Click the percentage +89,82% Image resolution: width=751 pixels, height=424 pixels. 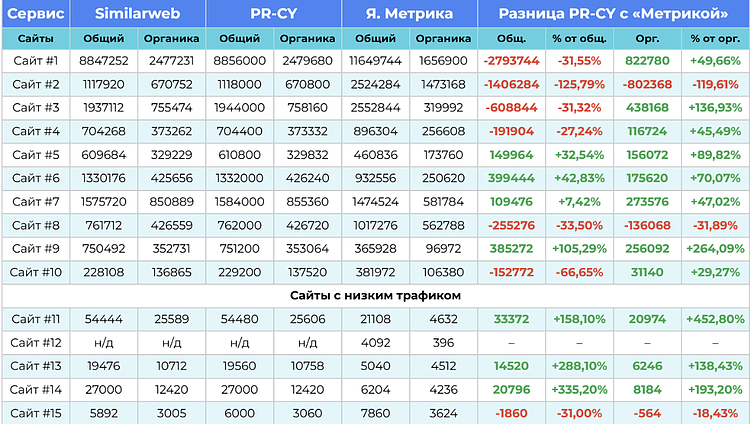716,155
